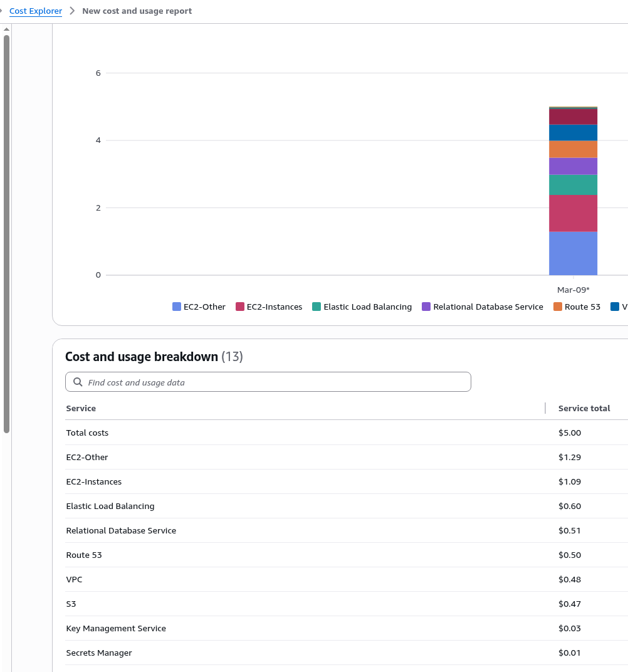This screenshot has width=628, height=672.
Task: Click the magnifier icon in the search box
Action: [78, 382]
